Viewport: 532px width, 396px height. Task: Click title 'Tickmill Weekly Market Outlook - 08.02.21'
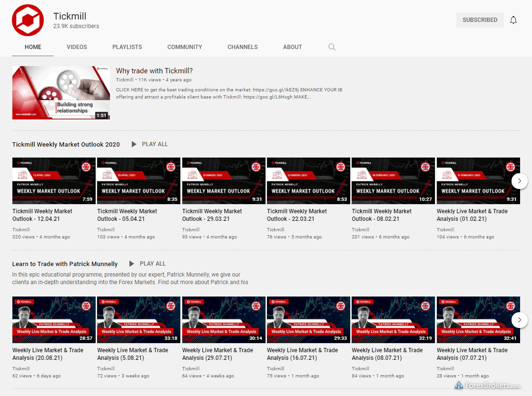click(x=382, y=215)
